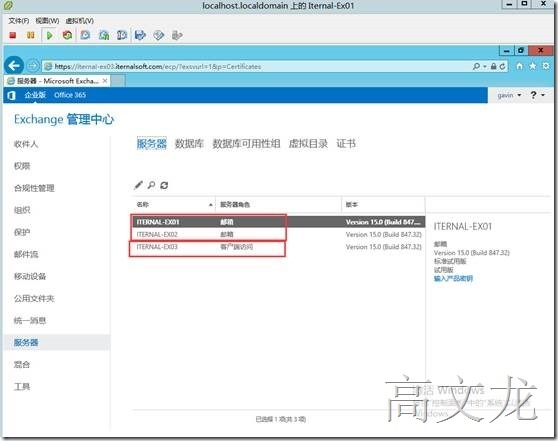Click the red stop VM toolbar icon

tap(13, 35)
